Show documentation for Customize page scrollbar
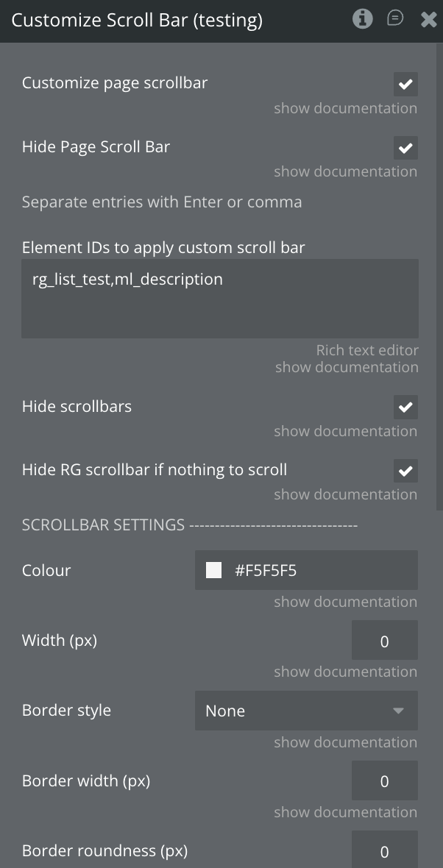Viewport: 443px width, 868px height. coord(345,108)
